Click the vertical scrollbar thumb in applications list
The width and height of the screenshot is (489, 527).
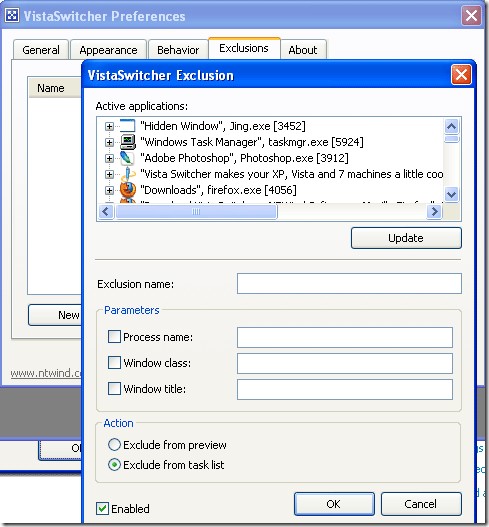tap(451, 138)
